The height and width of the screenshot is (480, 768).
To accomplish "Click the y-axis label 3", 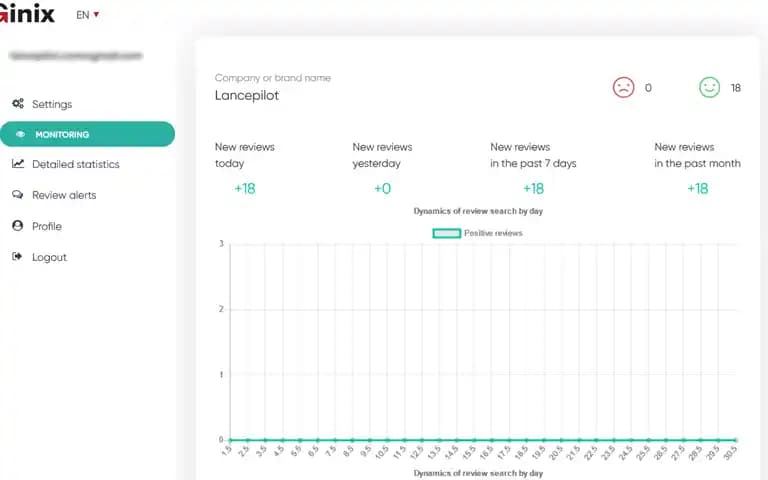I will click(x=221, y=243).
